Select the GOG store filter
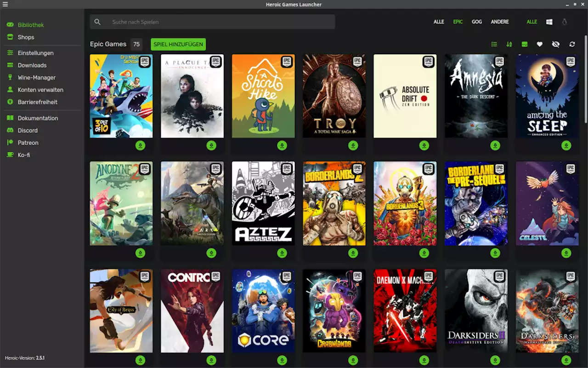Viewport: 588px width, 368px height. (x=477, y=22)
